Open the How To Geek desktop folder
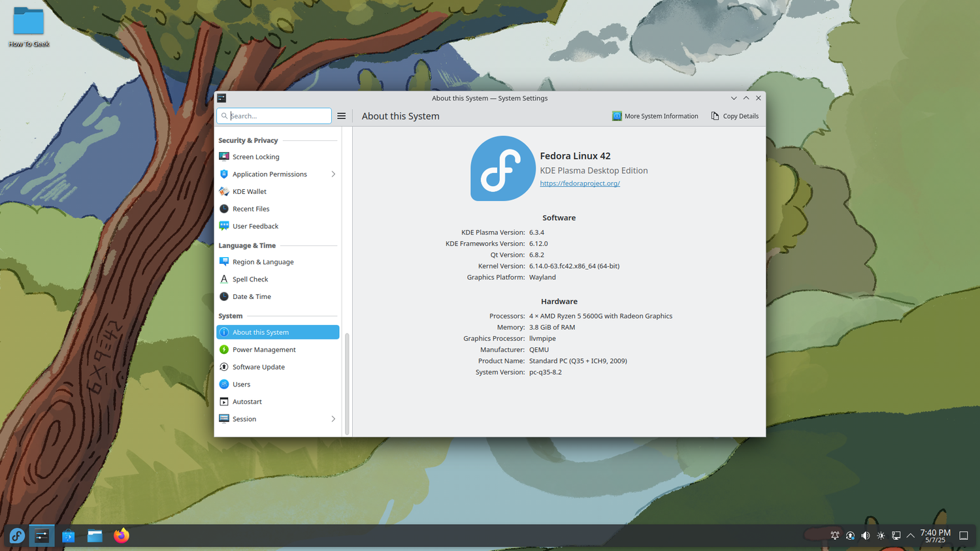980x551 pixels. (29, 27)
